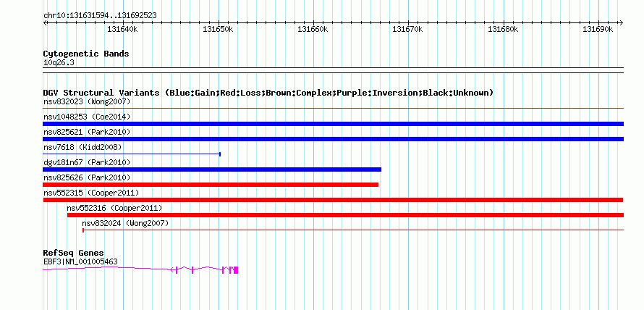The image size is (644, 310).
Task: Select the nsv552315 (Cooper2011) red bar
Action: 333,200
